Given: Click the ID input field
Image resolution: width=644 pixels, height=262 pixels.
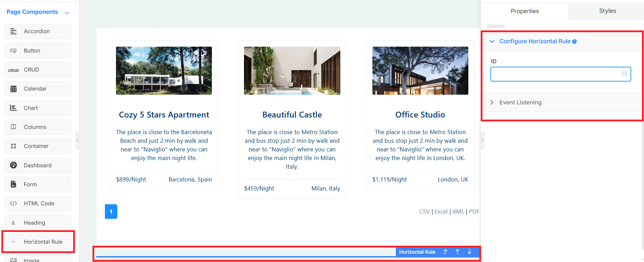Looking at the screenshot, I should (560, 74).
